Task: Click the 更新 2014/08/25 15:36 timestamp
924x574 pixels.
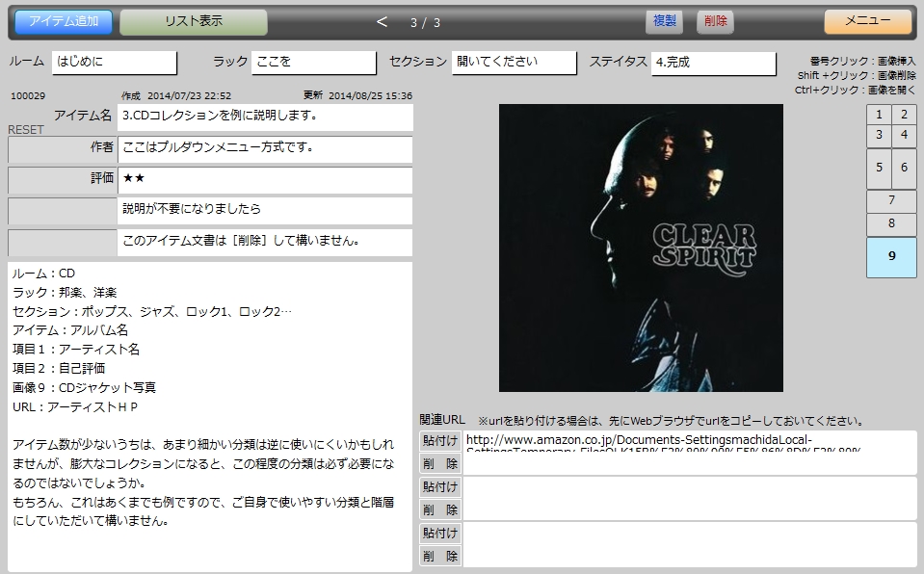Action: [357, 95]
